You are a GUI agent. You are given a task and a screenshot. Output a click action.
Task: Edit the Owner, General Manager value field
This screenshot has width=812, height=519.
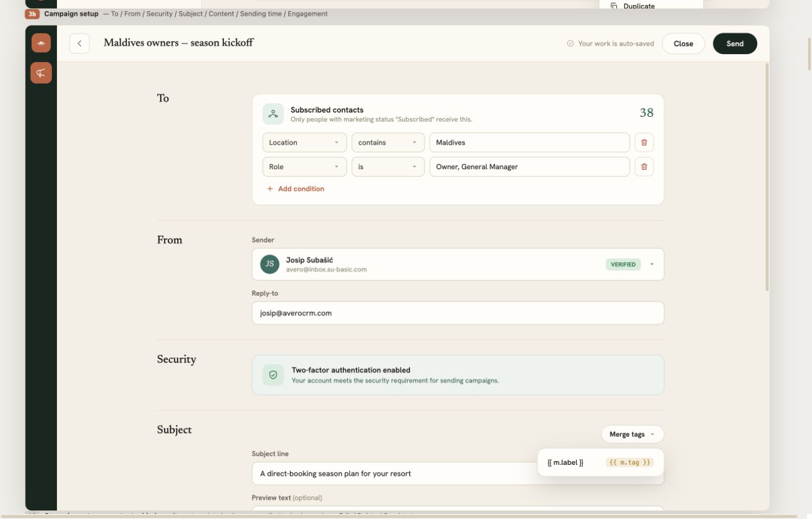pyautogui.click(x=530, y=167)
